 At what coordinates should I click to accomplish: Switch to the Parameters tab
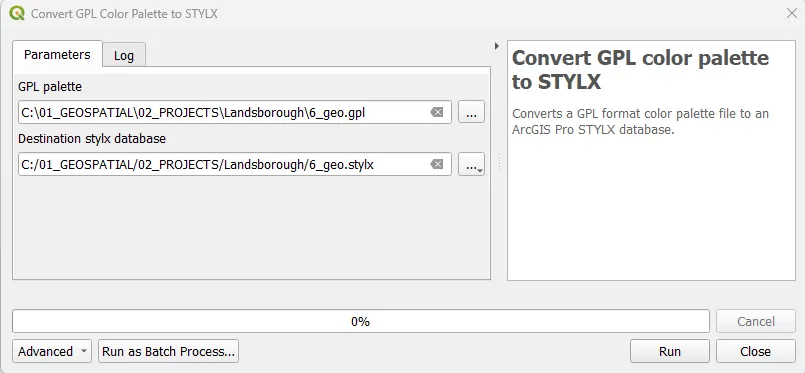(x=57, y=54)
